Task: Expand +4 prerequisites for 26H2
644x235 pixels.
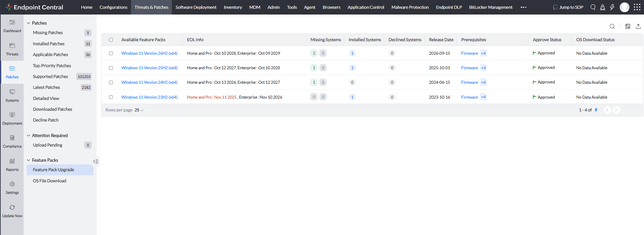Action: point(483,53)
